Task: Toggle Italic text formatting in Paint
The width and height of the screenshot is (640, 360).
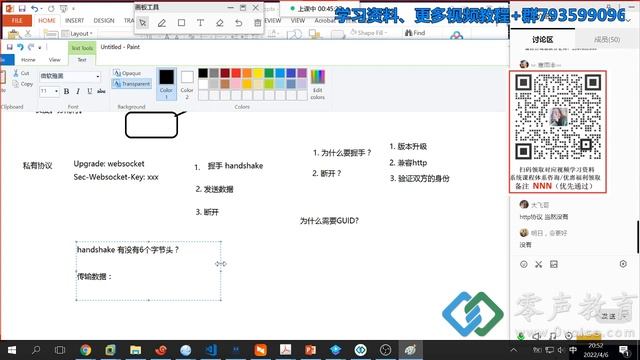Action: pyautogui.click(x=78, y=91)
